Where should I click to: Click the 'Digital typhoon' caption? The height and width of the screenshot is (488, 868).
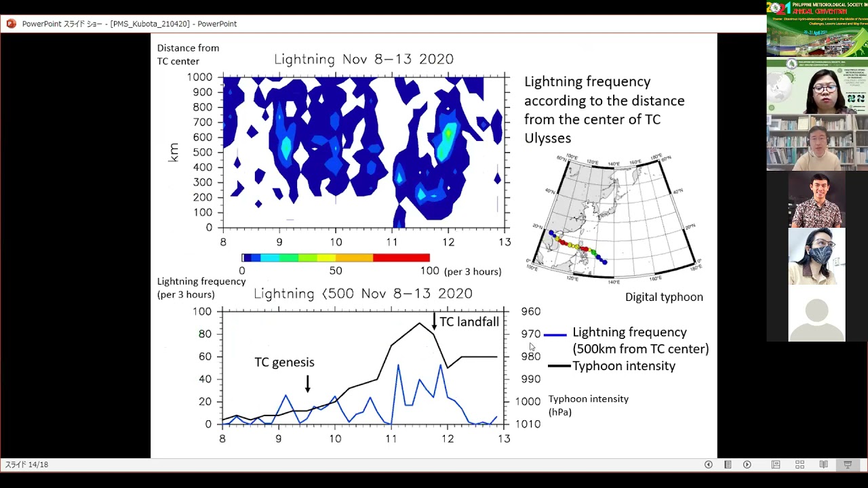click(664, 297)
